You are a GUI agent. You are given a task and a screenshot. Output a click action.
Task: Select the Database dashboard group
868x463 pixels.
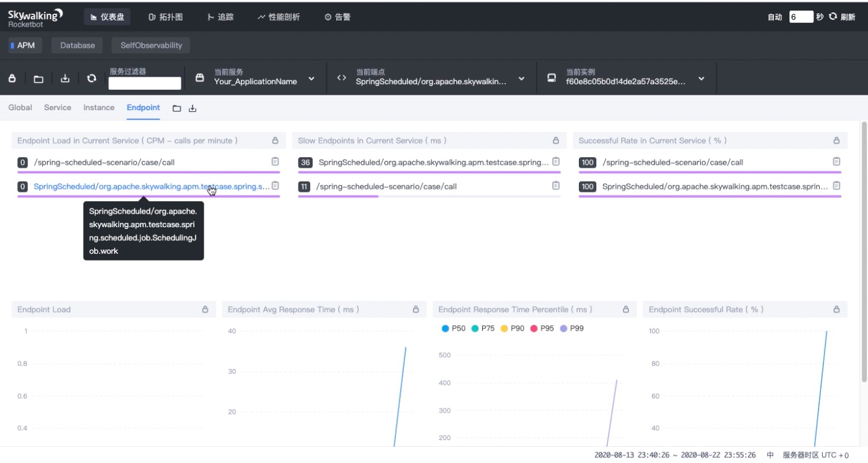point(77,45)
